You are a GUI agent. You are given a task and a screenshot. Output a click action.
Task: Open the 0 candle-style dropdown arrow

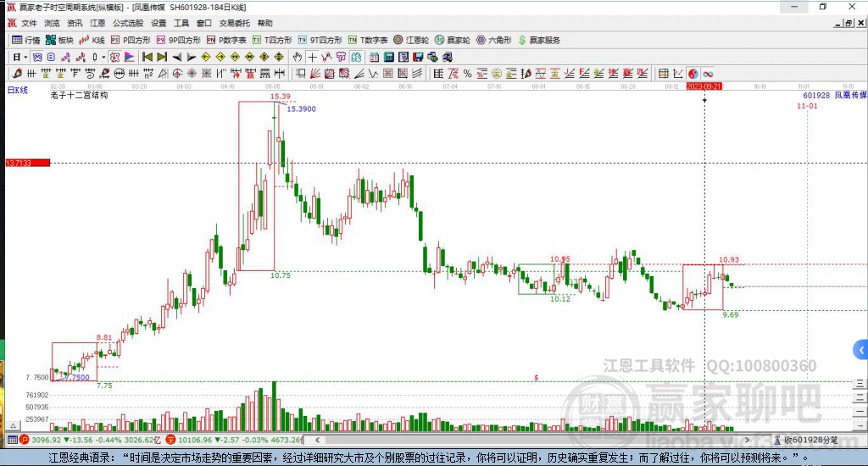(103, 57)
